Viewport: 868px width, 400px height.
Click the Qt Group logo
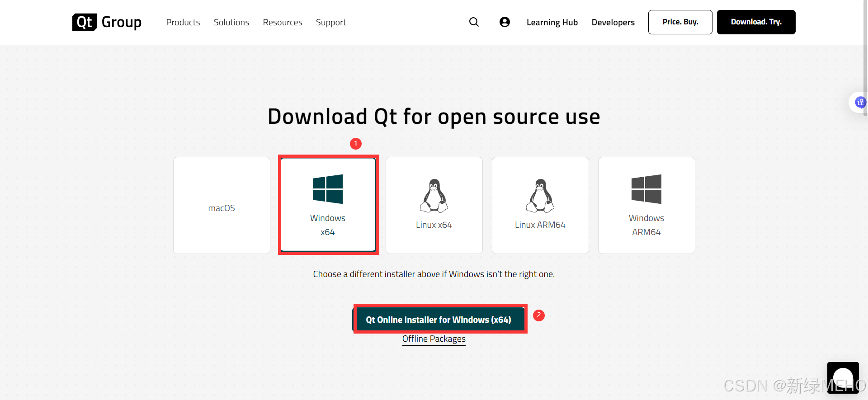click(x=107, y=22)
